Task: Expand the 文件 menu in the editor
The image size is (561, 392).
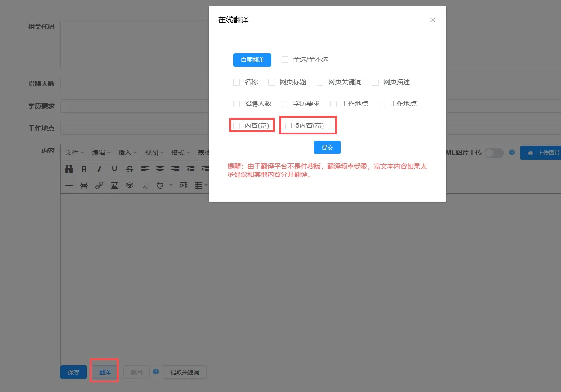Action: click(x=74, y=153)
